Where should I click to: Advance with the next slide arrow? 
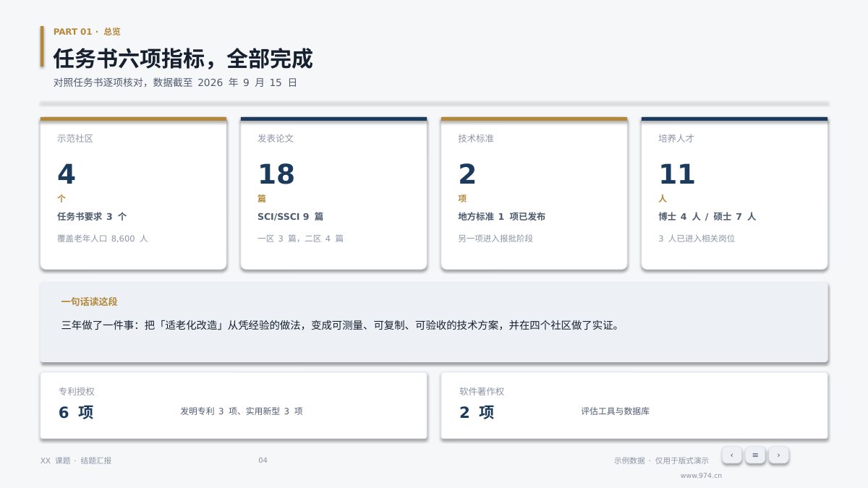click(x=778, y=455)
